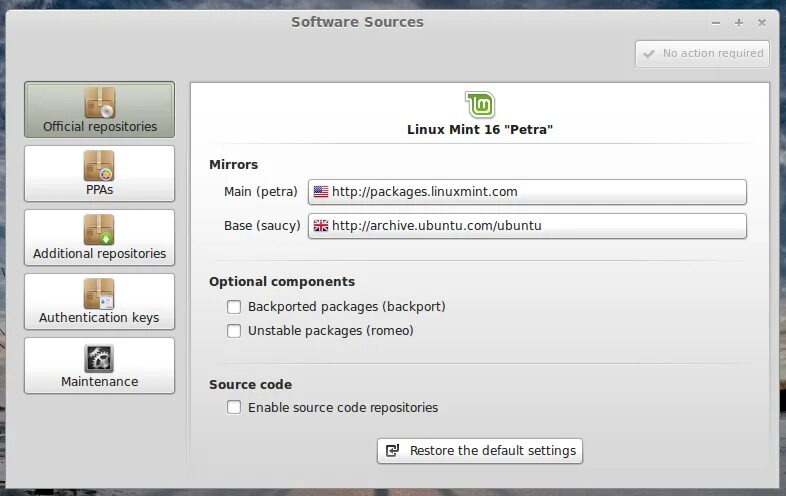Enable Unstable packages (romeo)

click(x=234, y=331)
